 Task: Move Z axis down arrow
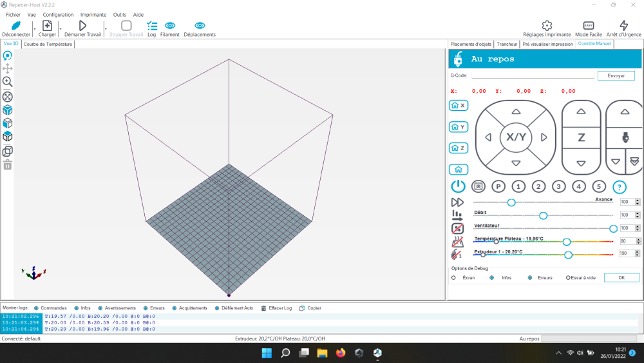[x=581, y=163]
